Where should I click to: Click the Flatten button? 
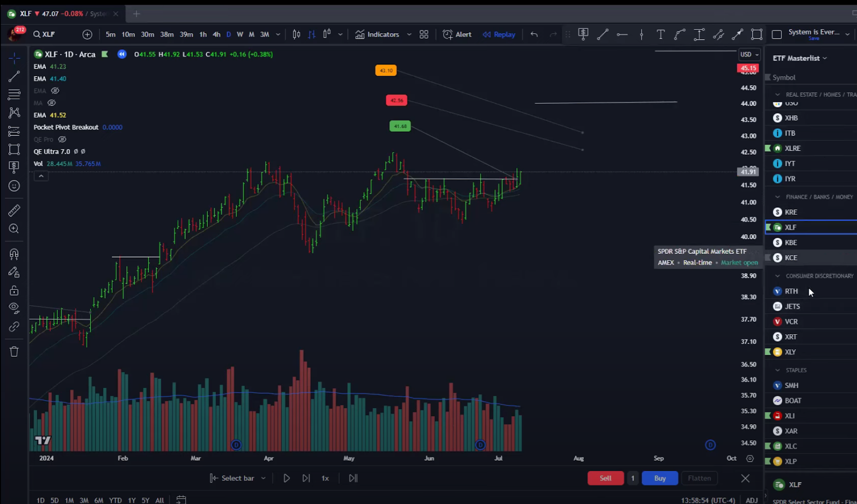coord(699,478)
